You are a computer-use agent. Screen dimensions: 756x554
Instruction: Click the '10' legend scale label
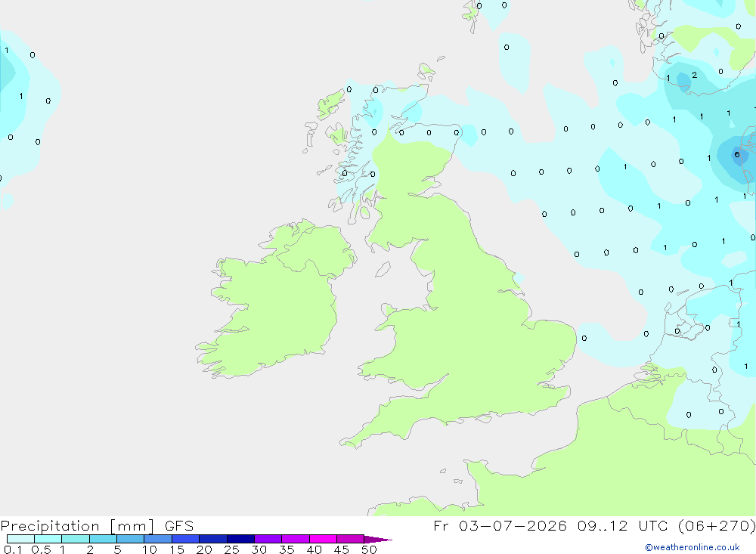150,549
